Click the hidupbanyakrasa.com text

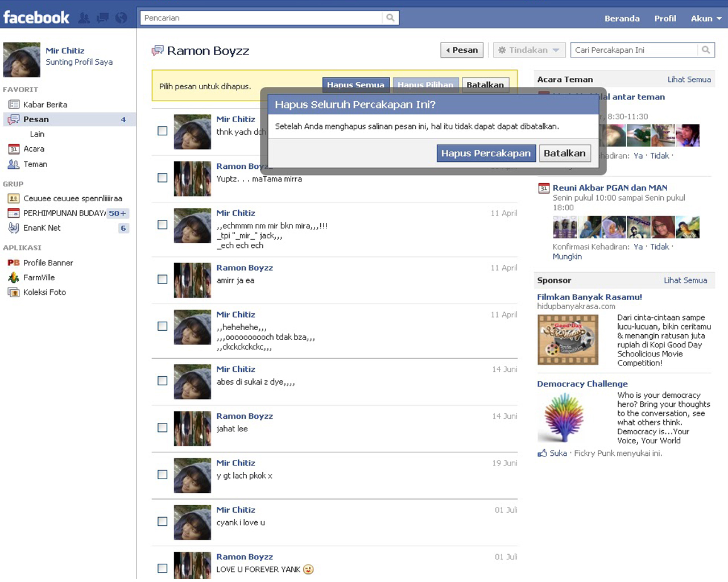pyautogui.click(x=576, y=306)
